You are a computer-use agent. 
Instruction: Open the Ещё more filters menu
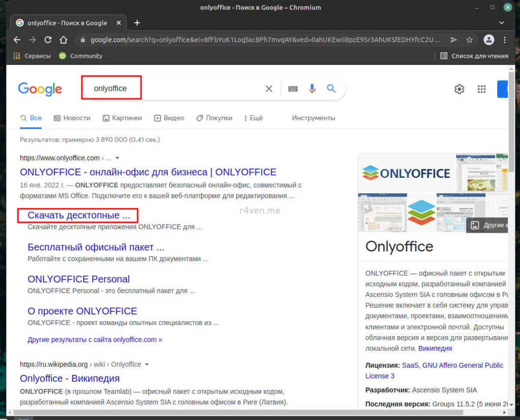pyautogui.click(x=253, y=118)
